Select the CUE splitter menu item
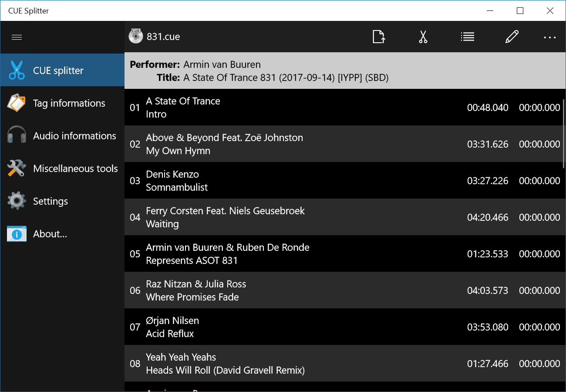Image resolution: width=566 pixels, height=392 pixels. click(x=62, y=70)
